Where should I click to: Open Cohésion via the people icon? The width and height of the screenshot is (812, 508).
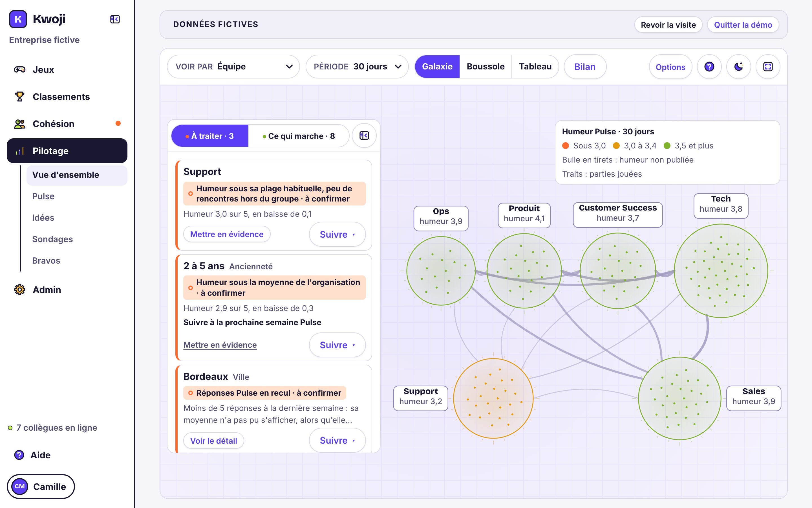19,124
